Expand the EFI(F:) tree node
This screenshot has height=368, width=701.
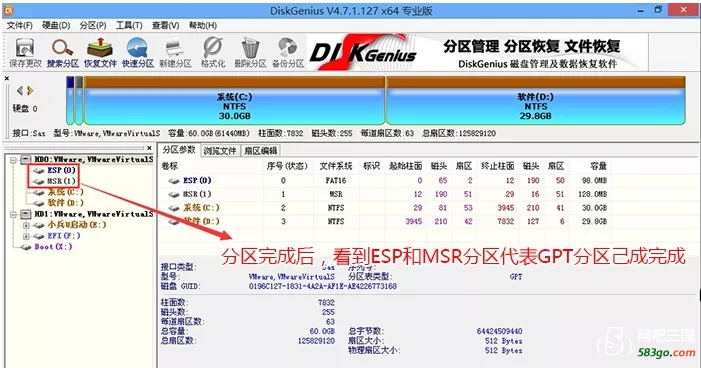pyautogui.click(x=26, y=236)
